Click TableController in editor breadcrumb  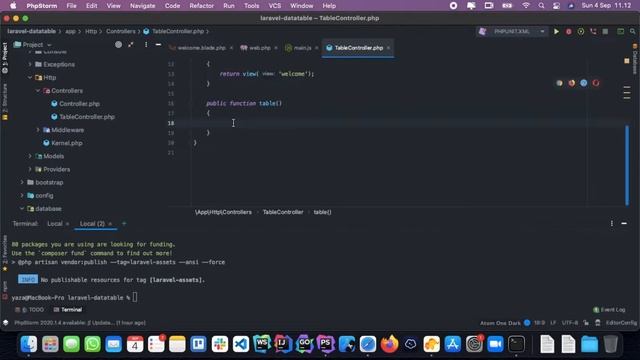283,212
